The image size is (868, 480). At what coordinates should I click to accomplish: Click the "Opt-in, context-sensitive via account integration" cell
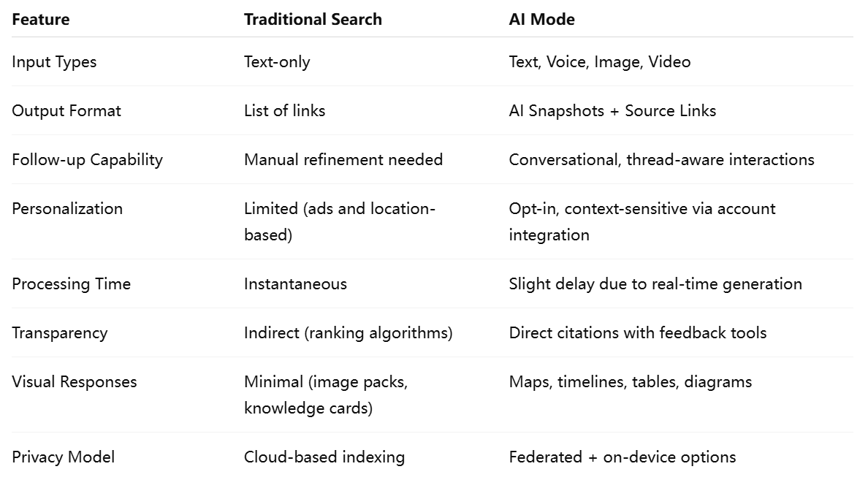click(x=642, y=221)
